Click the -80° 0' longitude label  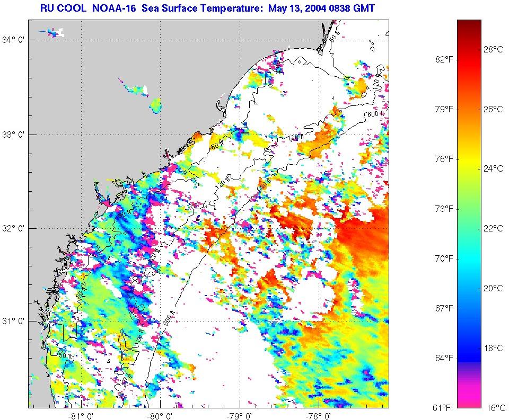pos(160,416)
